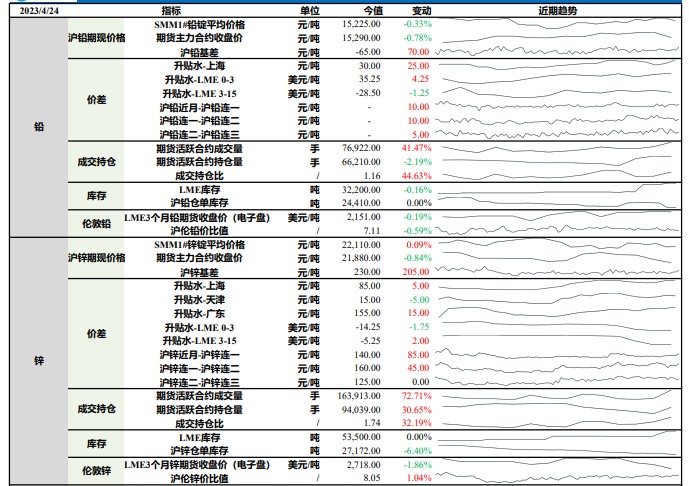Image resolution: width=689 pixels, height=486 pixels.
Task: Click the 沪铅基差 indicator
Action: point(199,53)
